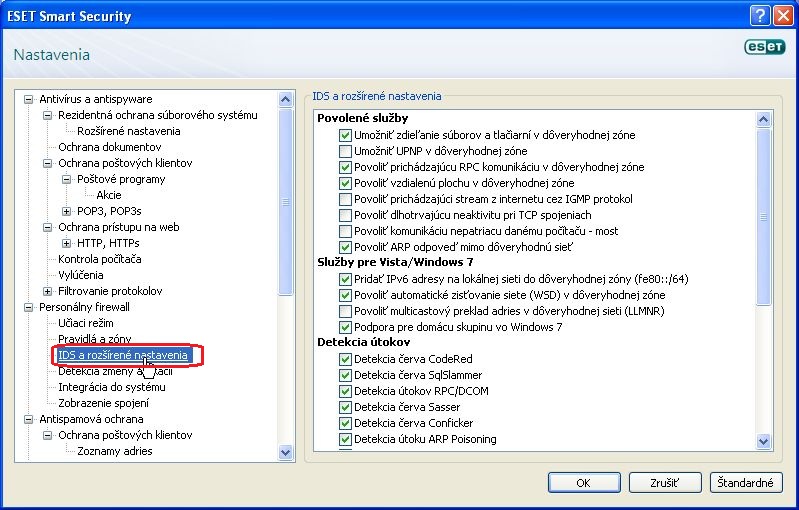
Task: Toggle Detekcia červa Conficker
Action: (345, 423)
